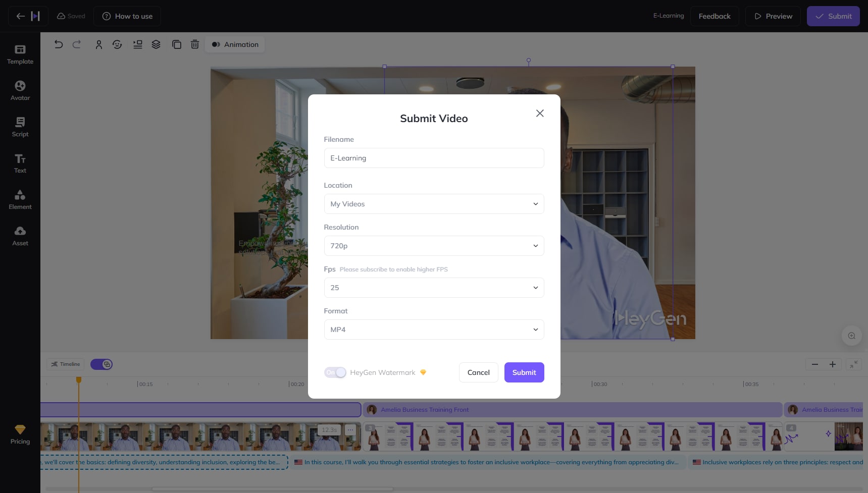Select the 'we'll cover the basics' script clip
This screenshot has width=868, height=493.
[165, 462]
